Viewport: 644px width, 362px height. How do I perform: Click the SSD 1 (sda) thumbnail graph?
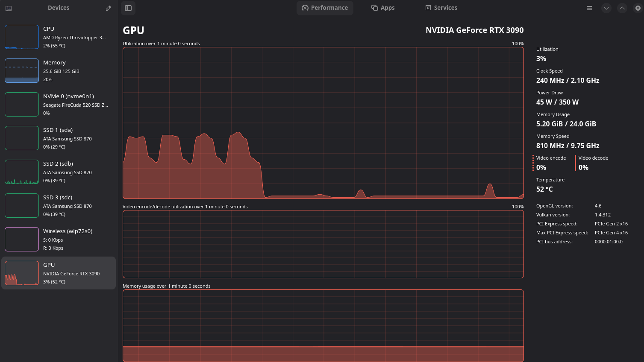tap(22, 138)
